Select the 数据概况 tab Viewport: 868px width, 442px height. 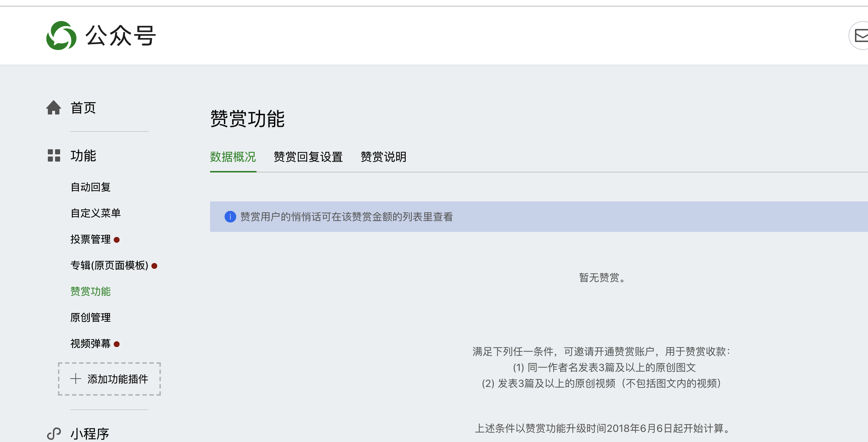233,157
